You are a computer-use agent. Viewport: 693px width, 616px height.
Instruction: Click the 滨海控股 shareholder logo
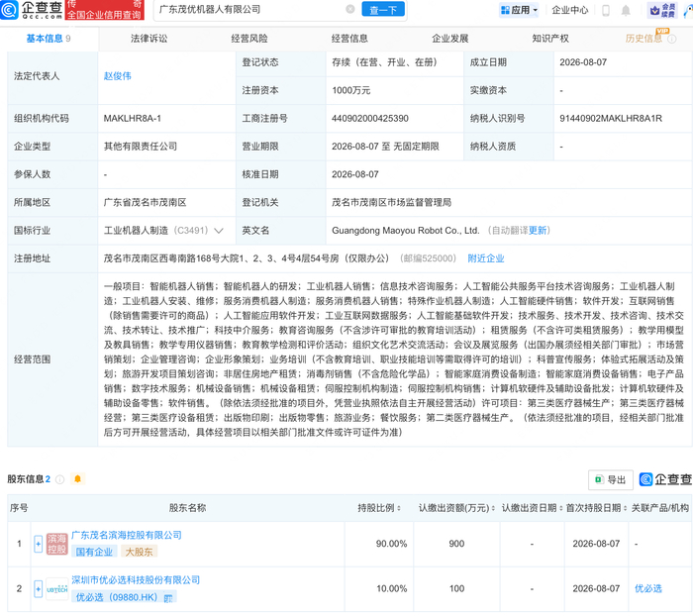[57, 544]
